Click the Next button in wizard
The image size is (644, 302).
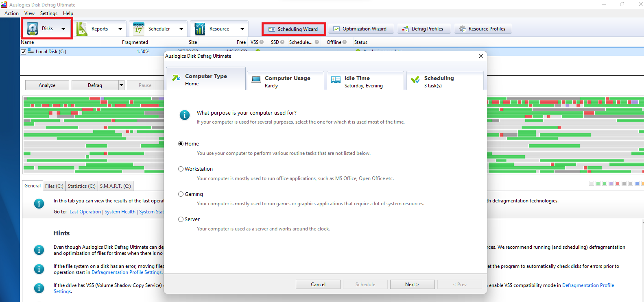point(412,285)
